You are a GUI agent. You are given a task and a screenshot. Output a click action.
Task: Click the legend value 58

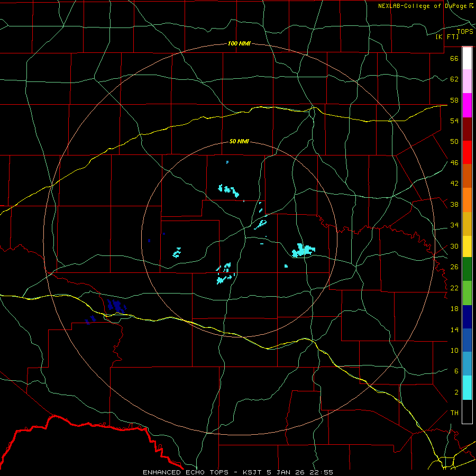tap(454, 100)
